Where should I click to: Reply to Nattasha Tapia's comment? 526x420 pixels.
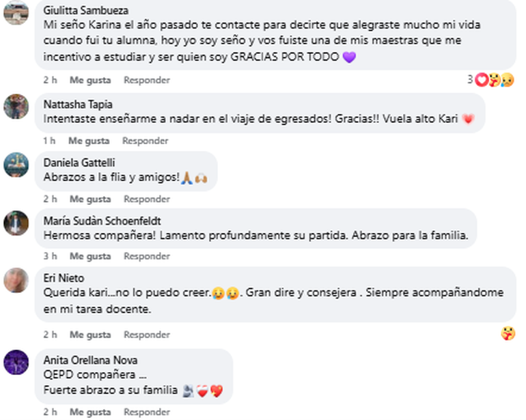click(145, 141)
